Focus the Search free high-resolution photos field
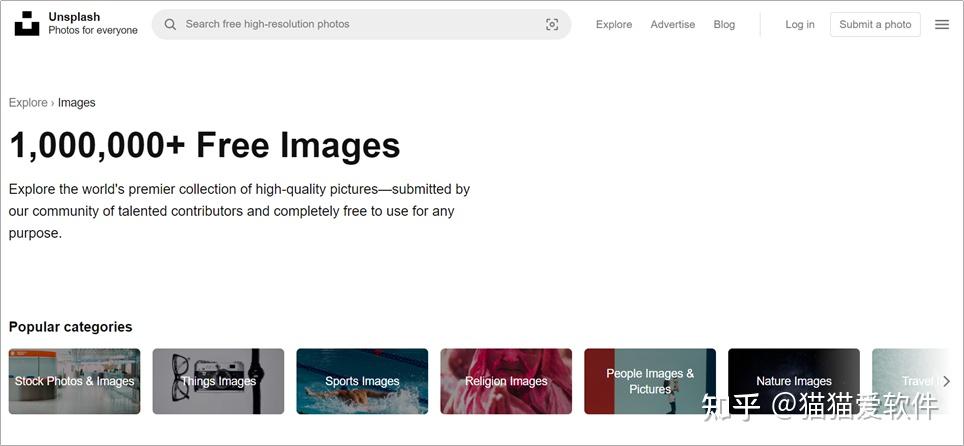The image size is (964, 446). point(362,25)
